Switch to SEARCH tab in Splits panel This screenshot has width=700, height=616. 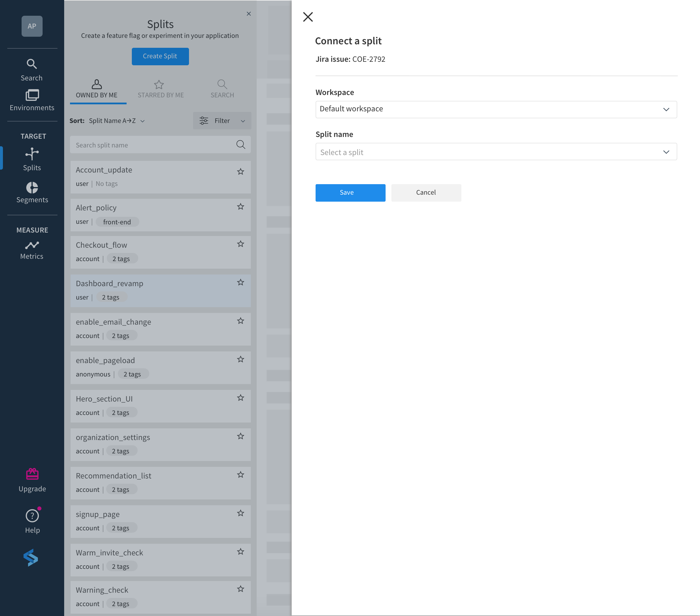pos(222,88)
